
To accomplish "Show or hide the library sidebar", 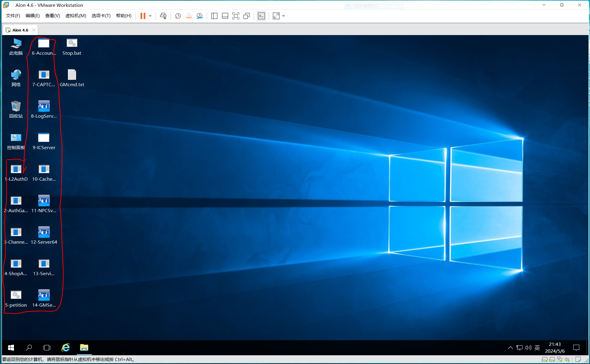I will 214,16.
